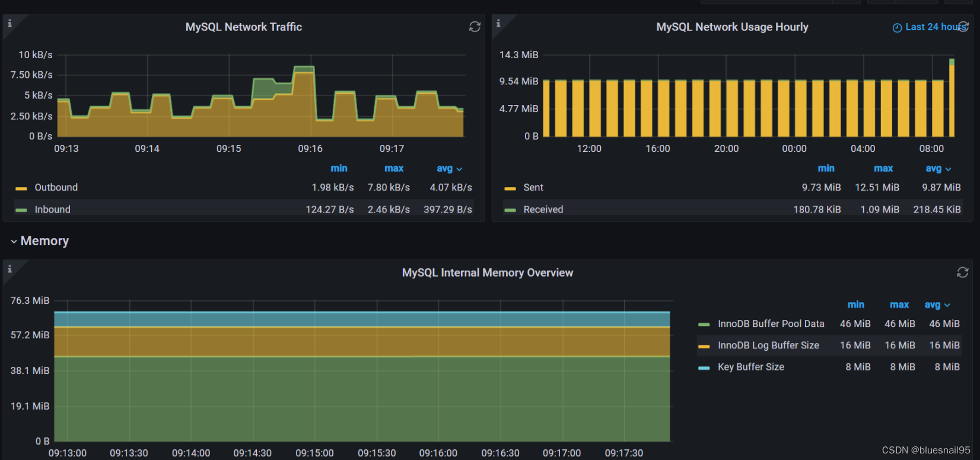The height and width of the screenshot is (460, 980).
Task: Click Outbound max value 7.80 kB/s
Action: tap(389, 188)
